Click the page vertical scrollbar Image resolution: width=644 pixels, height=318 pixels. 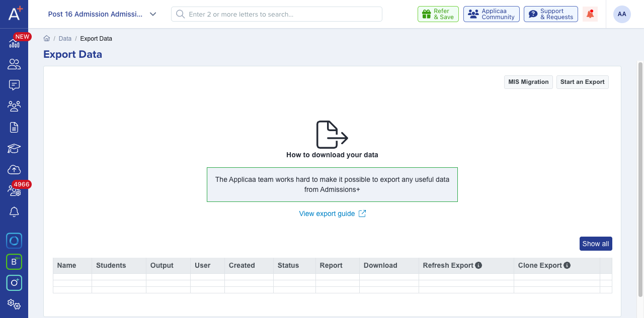point(640,179)
